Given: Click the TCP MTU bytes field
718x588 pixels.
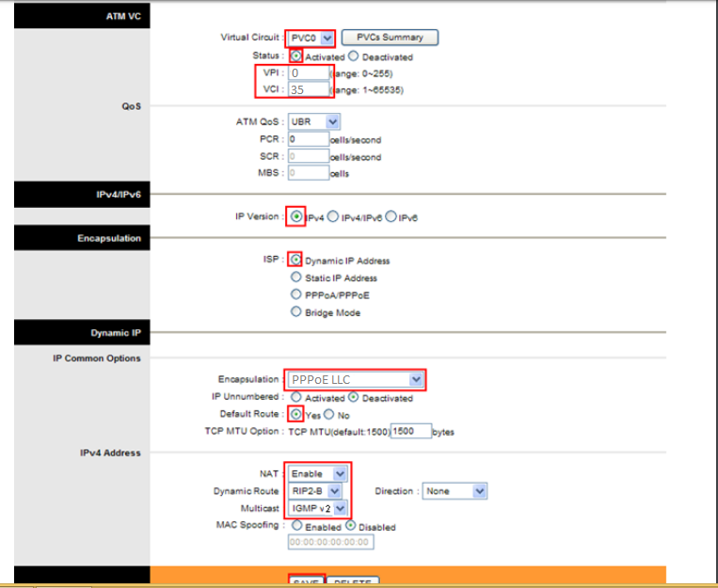Looking at the screenshot, I should pos(410,431).
